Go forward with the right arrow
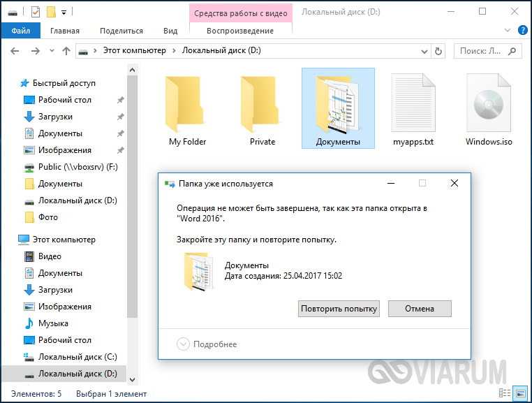 click(x=35, y=51)
